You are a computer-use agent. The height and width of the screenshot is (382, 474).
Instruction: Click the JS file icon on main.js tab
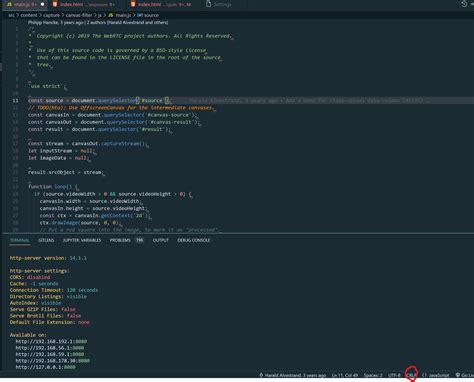pos(9,4)
